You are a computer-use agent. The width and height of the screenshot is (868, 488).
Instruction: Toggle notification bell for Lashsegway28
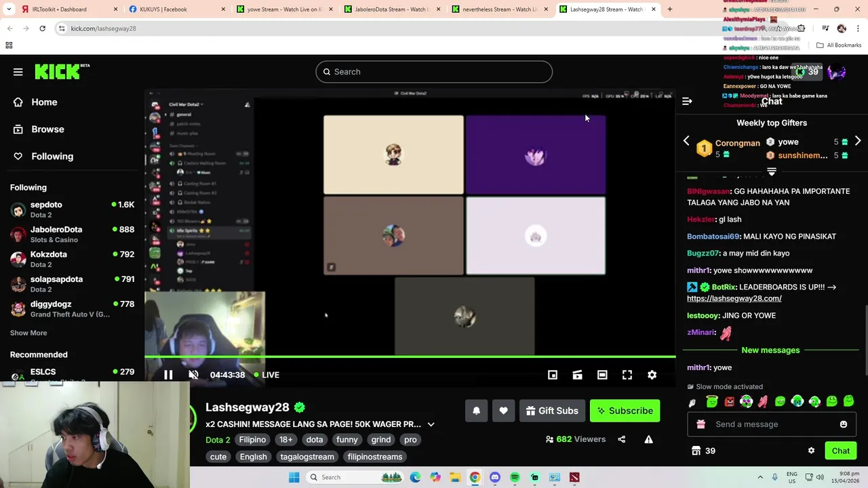coord(476,411)
